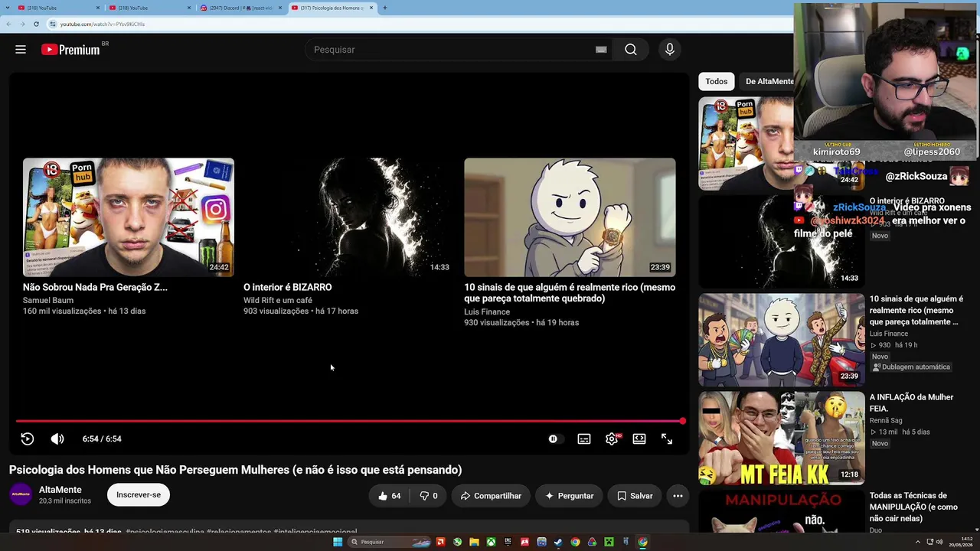Viewport: 980px width, 551px height.
Task: Open Steam from the taskbar
Action: coord(558,542)
